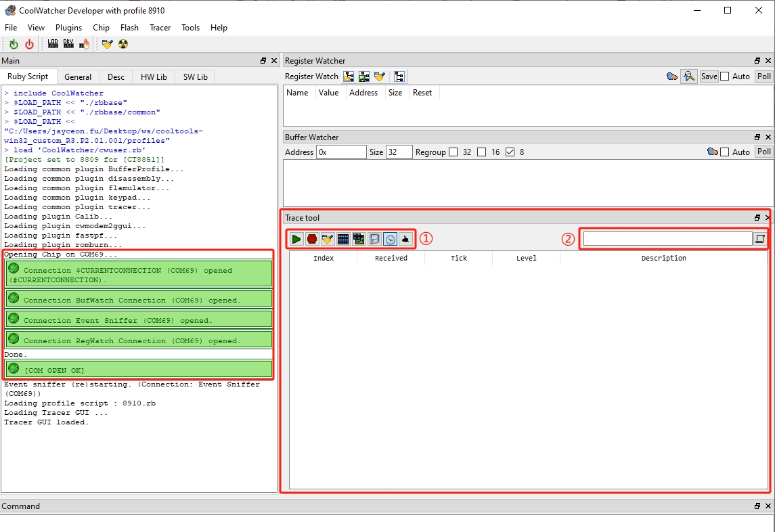The width and height of the screenshot is (775, 532).
Task: Click the red power-off icon in toolbar
Action: (x=29, y=44)
